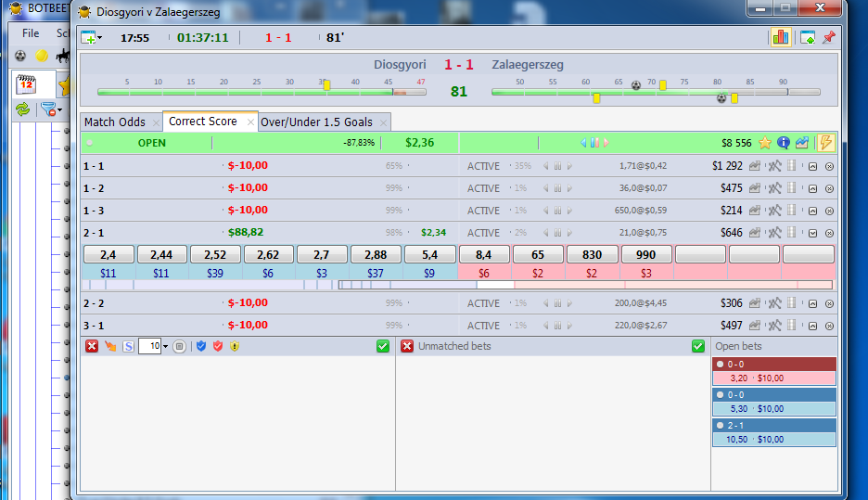Viewport: 868px width, 500px height.
Task: Click the round stop button in bet toolbar
Action: (x=179, y=347)
